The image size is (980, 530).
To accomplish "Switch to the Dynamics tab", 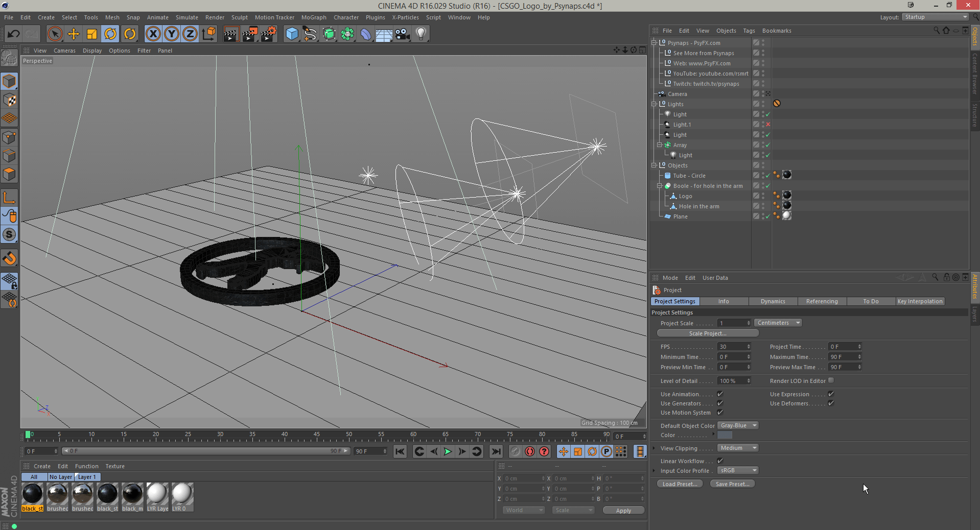I will (773, 301).
